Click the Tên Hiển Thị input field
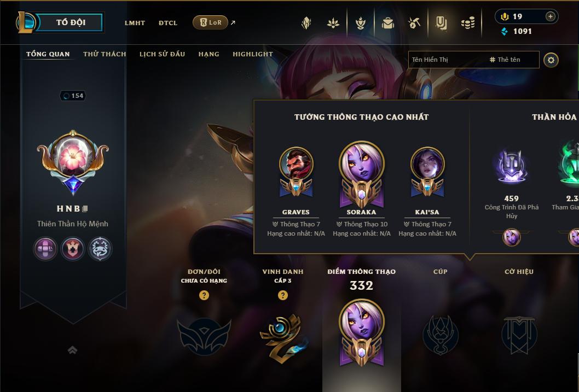 448,60
